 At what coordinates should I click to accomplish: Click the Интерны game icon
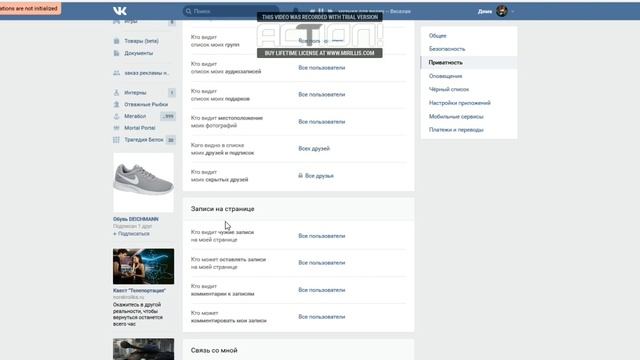pos(116,93)
